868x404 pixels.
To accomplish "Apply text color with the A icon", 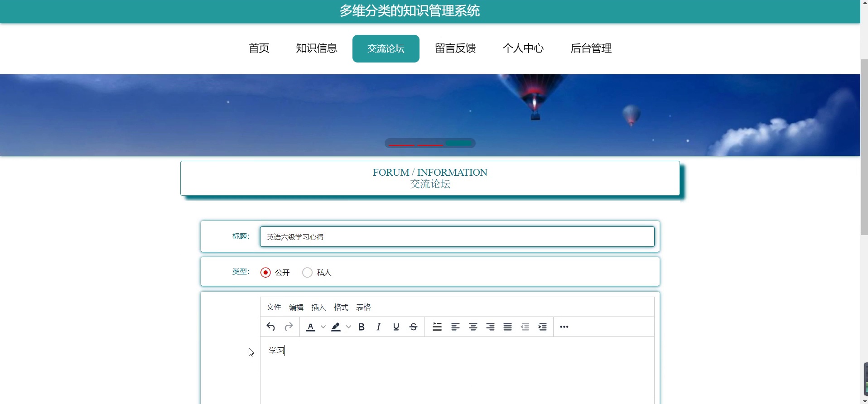I will click(x=310, y=327).
